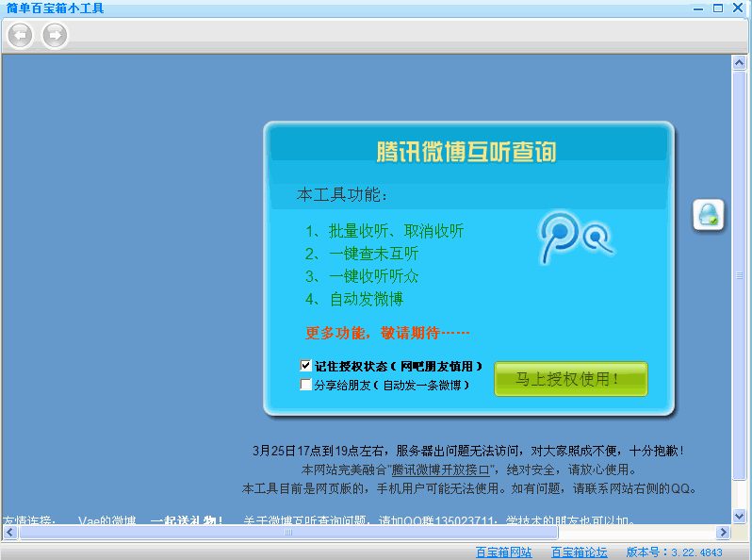Open the 腾讯微博开放接口 link
This screenshot has height=560, width=752.
click(x=440, y=469)
